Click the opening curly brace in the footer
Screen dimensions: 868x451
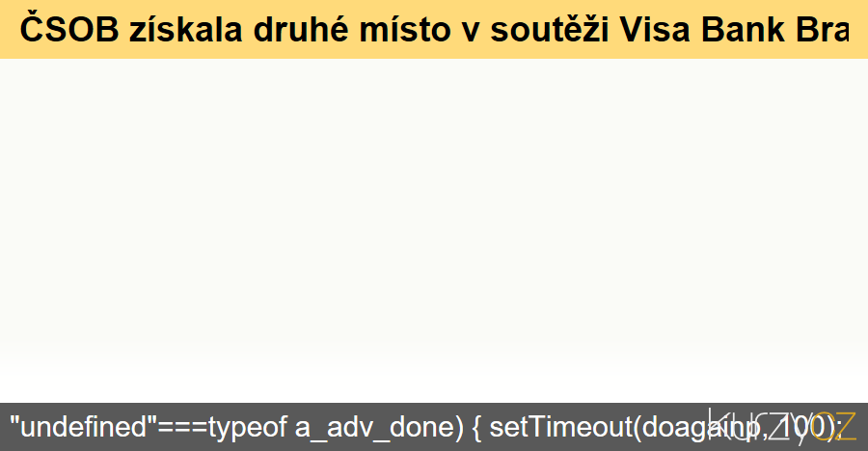click(476, 428)
